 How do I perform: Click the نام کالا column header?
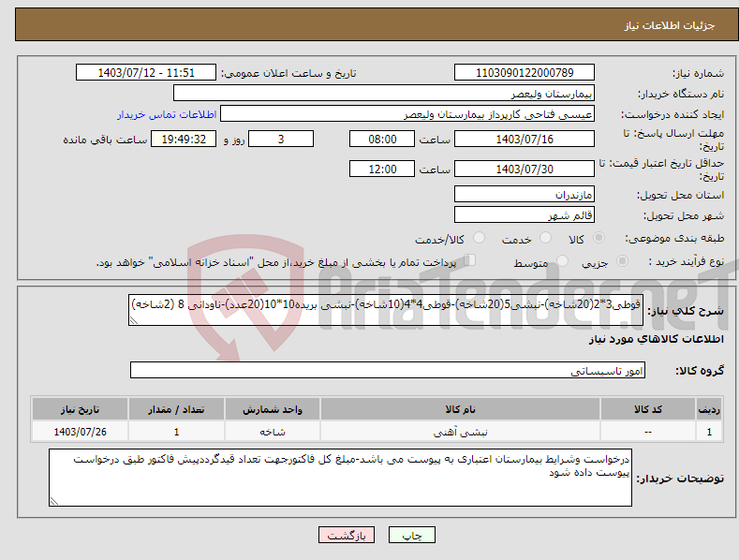tap(460, 409)
